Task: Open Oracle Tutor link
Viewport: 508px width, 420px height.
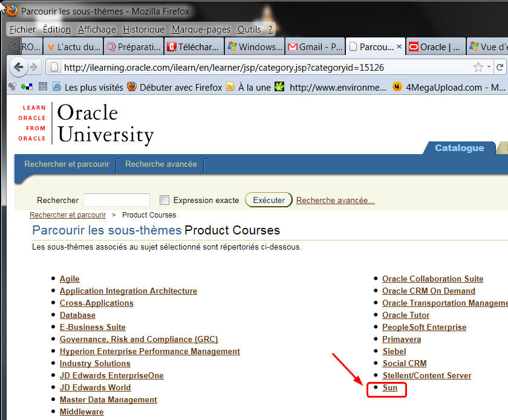Action: click(x=406, y=315)
